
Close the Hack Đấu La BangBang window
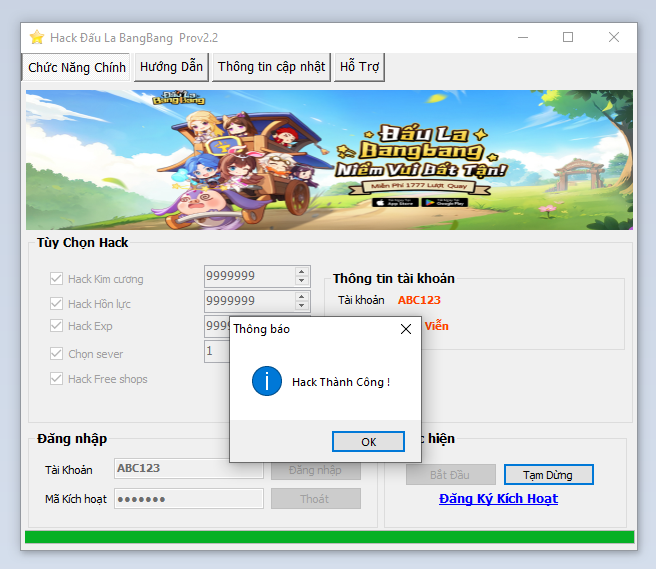pos(614,37)
